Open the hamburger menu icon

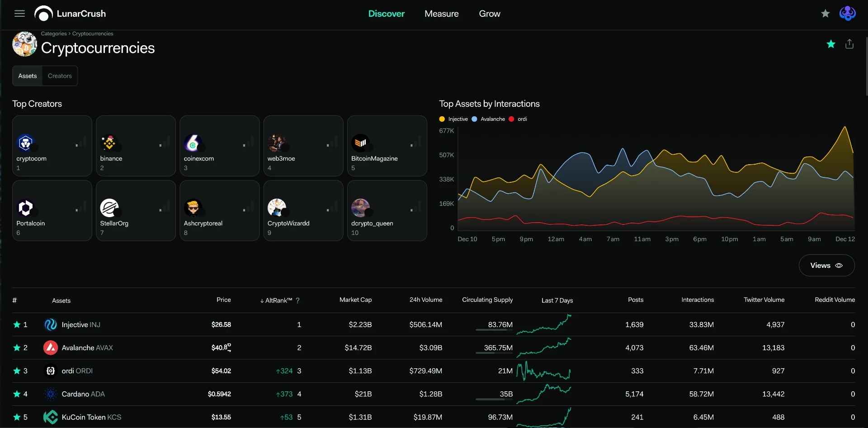tap(19, 14)
